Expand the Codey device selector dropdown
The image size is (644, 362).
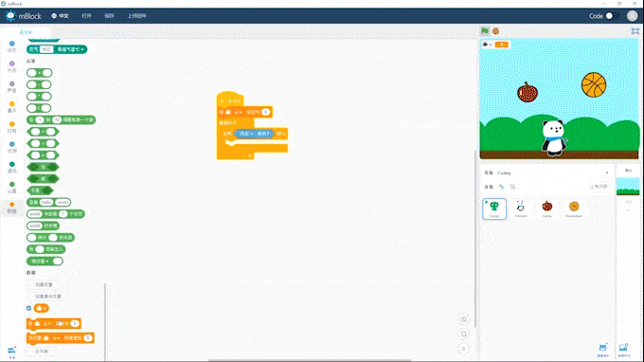(607, 173)
